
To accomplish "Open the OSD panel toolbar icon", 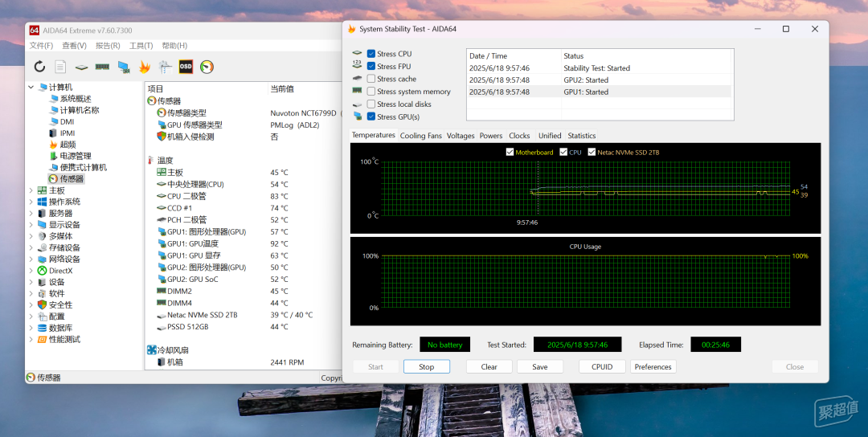I will coord(186,67).
